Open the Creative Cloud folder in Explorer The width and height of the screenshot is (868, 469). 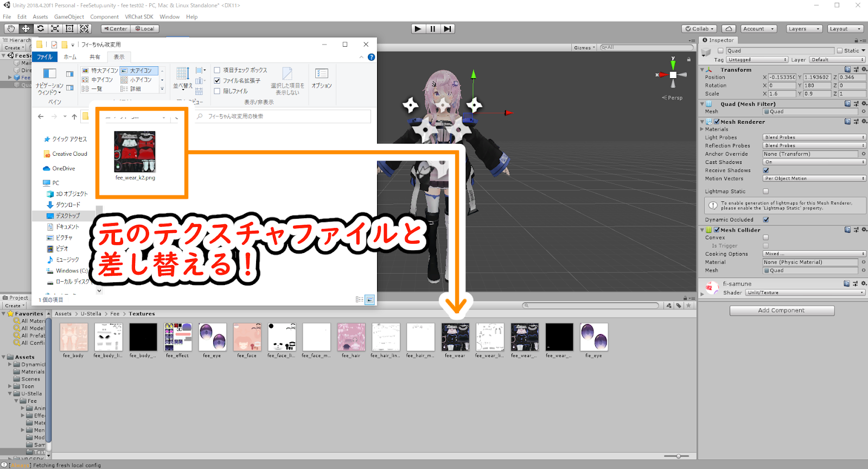69,154
